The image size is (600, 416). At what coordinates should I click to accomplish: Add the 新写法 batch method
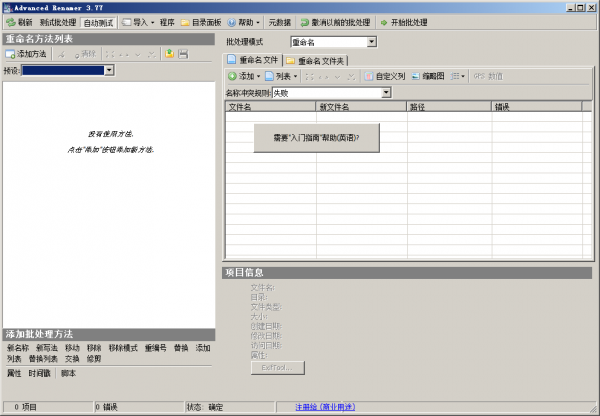pos(47,348)
